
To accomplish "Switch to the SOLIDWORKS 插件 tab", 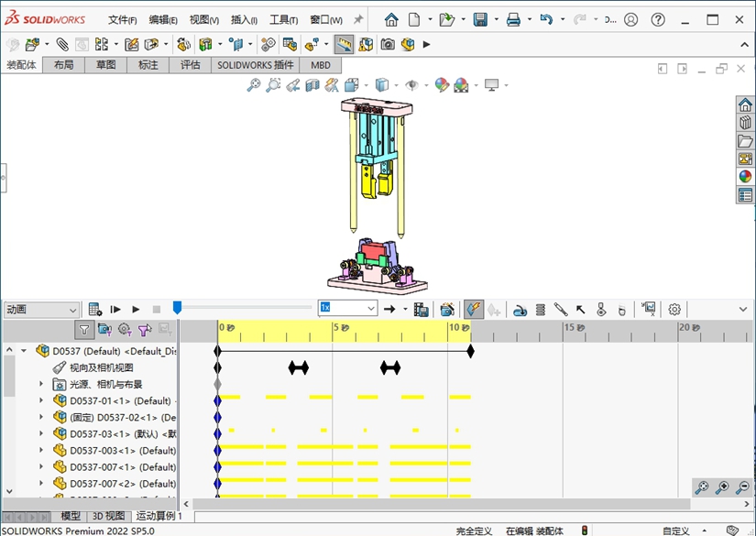I will [x=255, y=65].
